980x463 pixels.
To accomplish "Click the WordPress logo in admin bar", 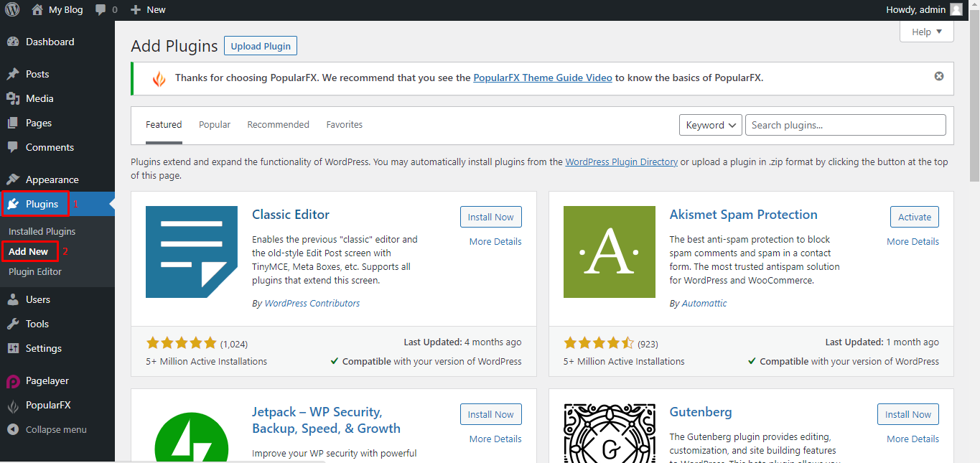I will tap(12, 9).
